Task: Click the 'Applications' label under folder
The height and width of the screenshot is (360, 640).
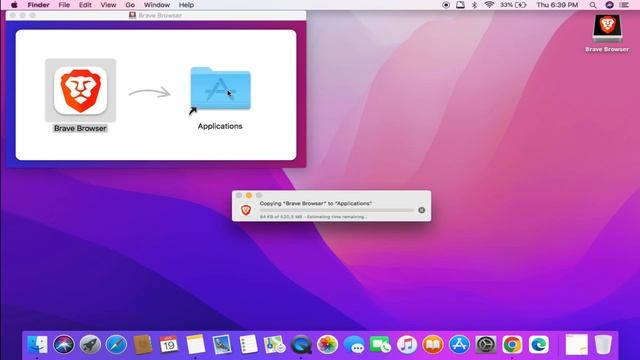Action: tap(220, 126)
